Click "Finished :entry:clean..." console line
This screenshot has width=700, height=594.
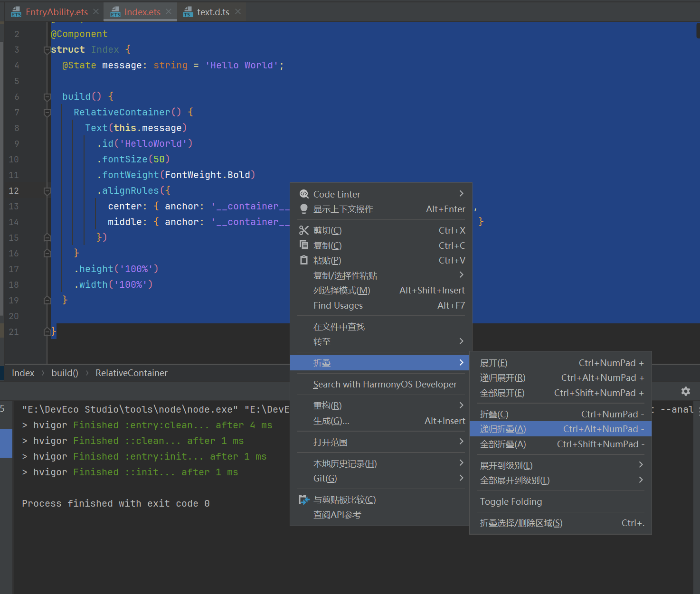(x=147, y=425)
